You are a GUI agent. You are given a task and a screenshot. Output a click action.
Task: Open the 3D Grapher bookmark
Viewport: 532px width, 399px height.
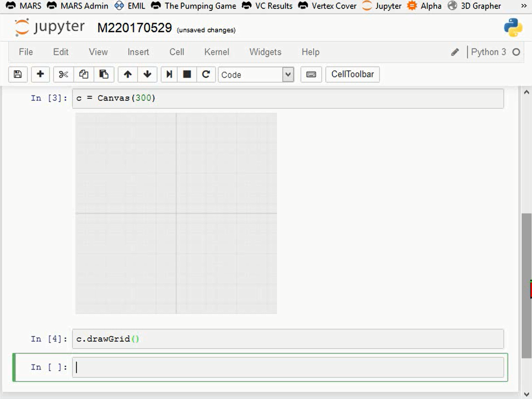(474, 6)
